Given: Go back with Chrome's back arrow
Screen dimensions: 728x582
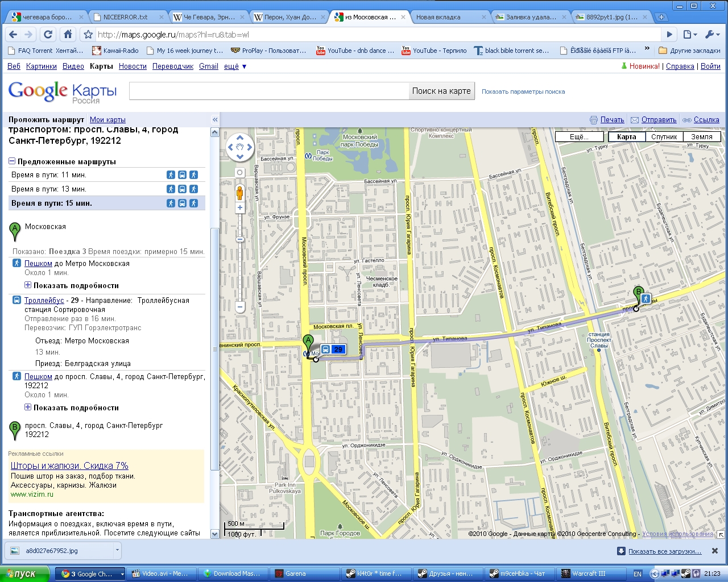Looking at the screenshot, I should pos(14,35).
